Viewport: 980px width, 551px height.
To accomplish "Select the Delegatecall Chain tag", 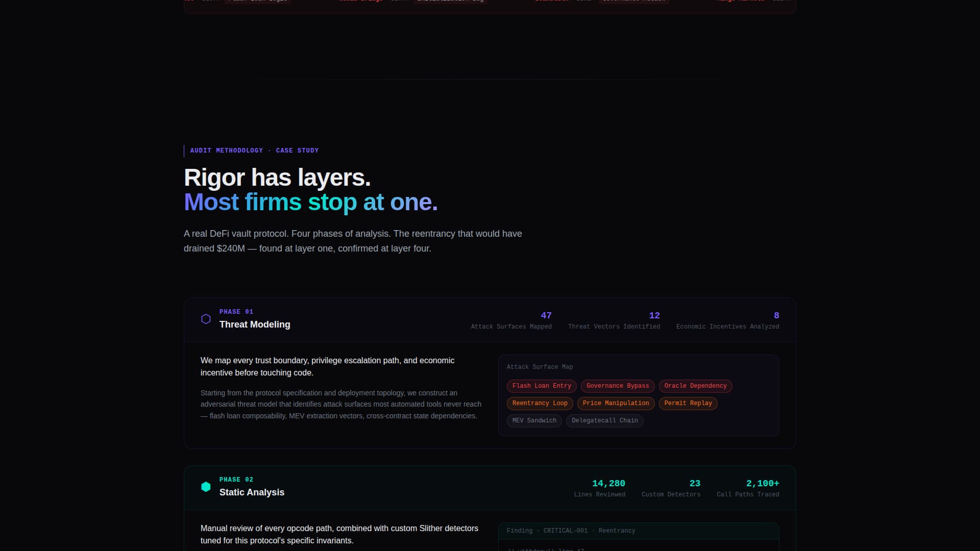I will (604, 421).
